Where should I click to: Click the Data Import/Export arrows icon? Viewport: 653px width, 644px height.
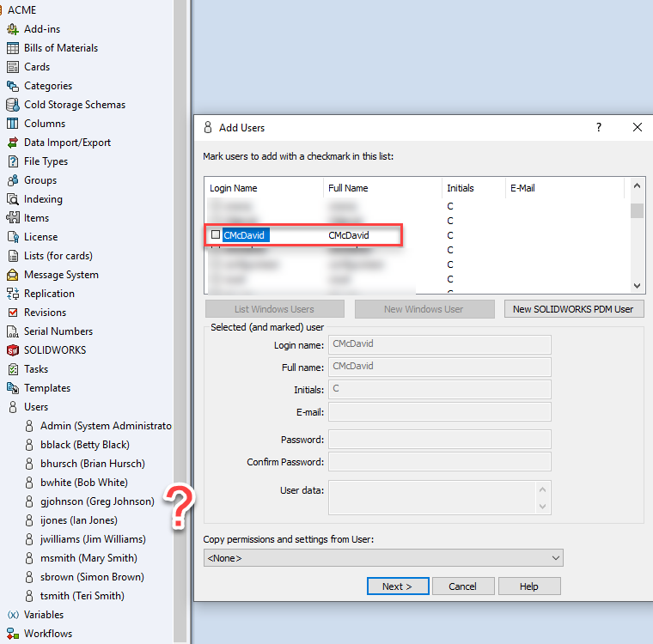(13, 143)
